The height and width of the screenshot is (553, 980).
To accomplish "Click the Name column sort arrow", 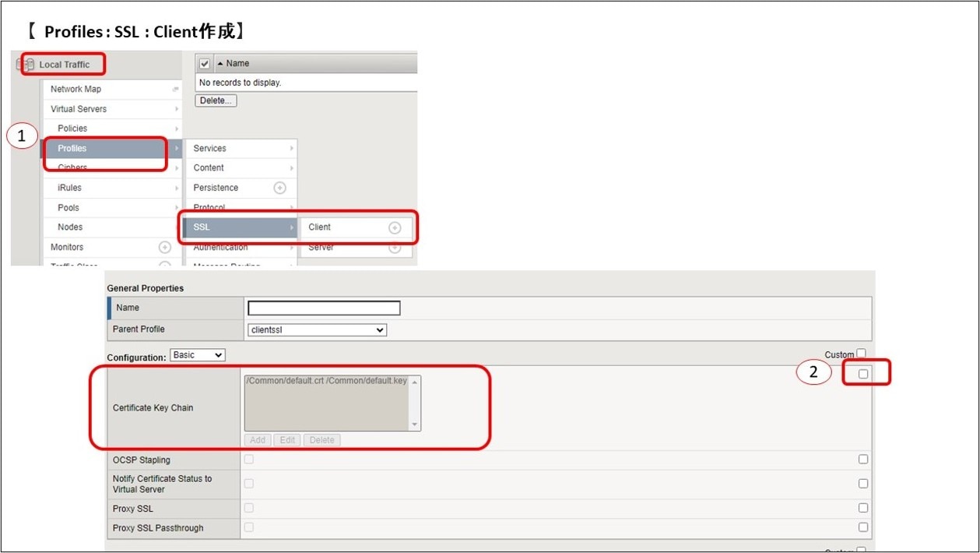I will [220, 63].
